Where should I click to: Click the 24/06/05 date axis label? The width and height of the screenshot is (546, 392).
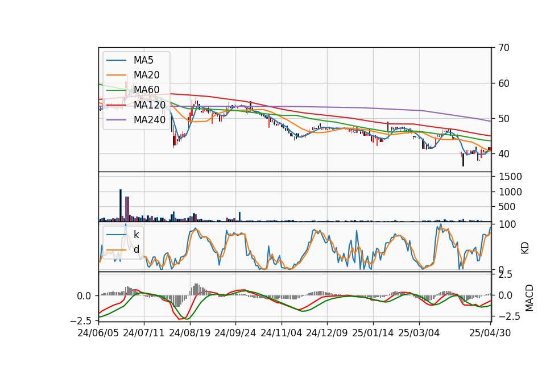(x=98, y=333)
